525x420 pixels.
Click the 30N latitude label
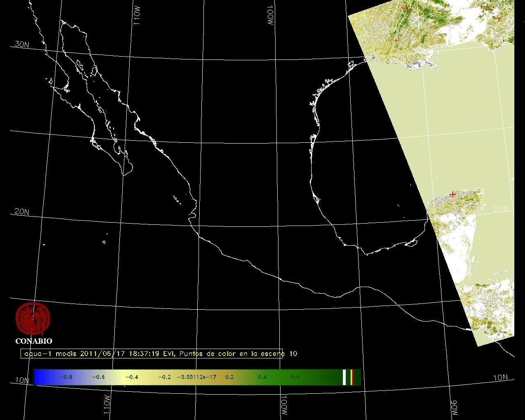coord(21,44)
